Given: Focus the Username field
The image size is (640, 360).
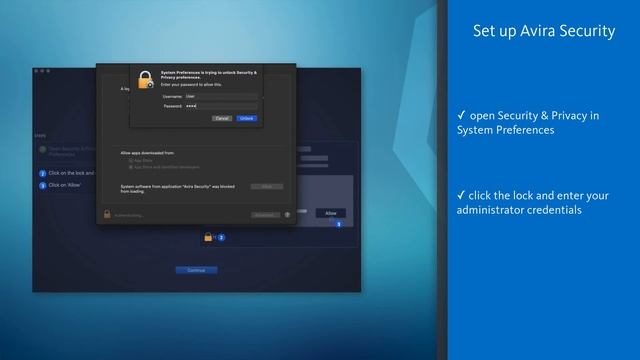Looking at the screenshot, I should coord(221,96).
